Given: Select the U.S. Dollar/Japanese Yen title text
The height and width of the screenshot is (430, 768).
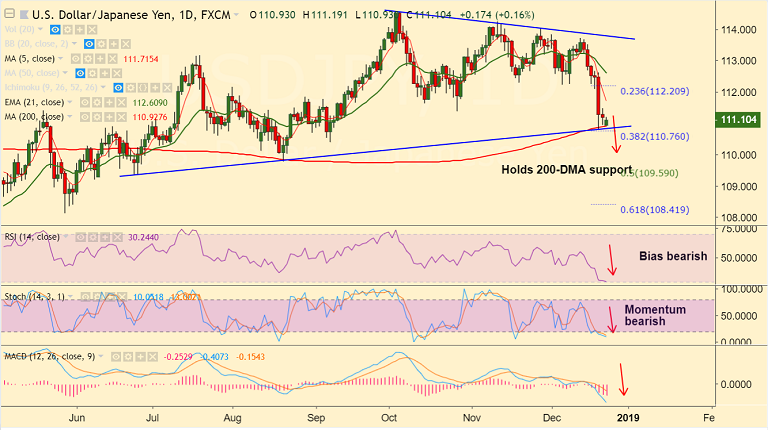Looking at the screenshot, I should click(x=101, y=15).
